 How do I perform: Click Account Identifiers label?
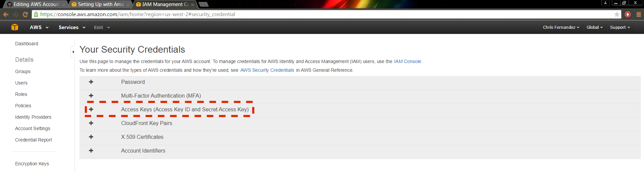(143, 151)
